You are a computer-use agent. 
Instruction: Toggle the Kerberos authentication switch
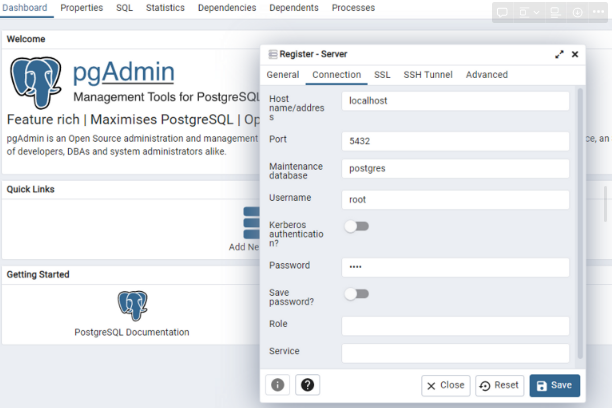coord(357,226)
